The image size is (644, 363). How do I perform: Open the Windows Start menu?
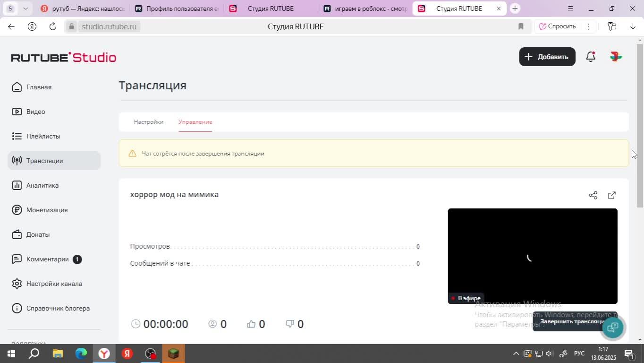[x=11, y=354]
